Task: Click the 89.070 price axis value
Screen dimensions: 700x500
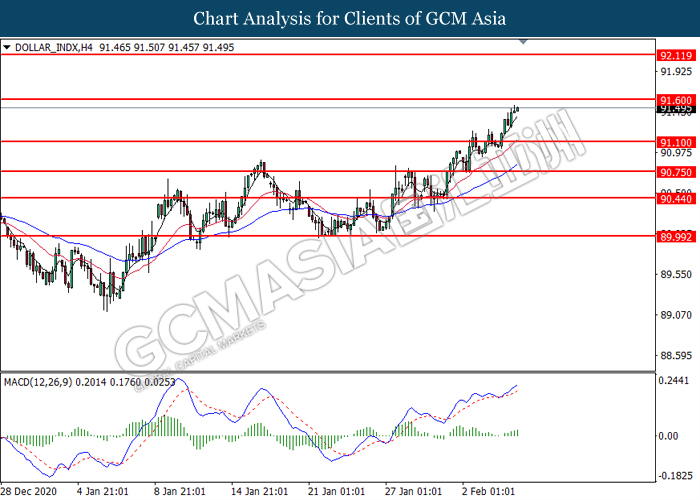Action: (676, 315)
